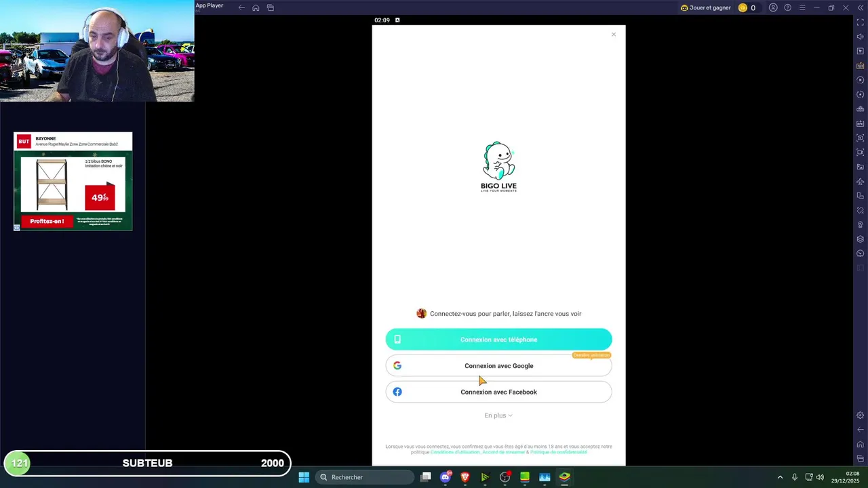
Task: Click the gold coin balance
Action: click(747, 7)
